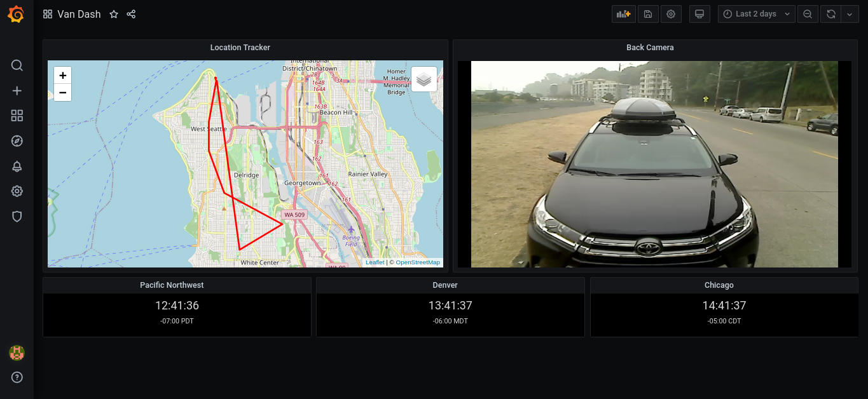The width and height of the screenshot is (868, 399).
Task: Click the Add panel button
Action: [x=624, y=14]
